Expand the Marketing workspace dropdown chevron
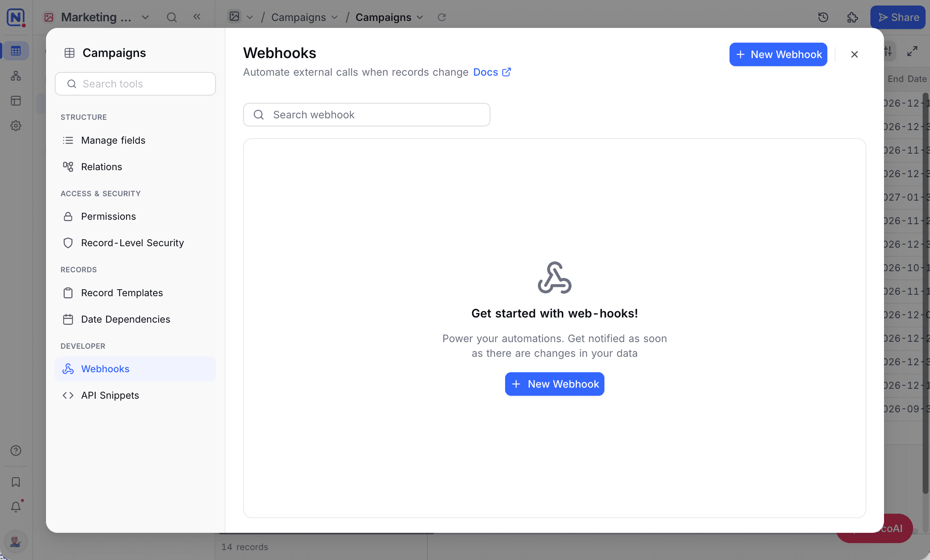The width and height of the screenshot is (930, 560). (x=145, y=17)
